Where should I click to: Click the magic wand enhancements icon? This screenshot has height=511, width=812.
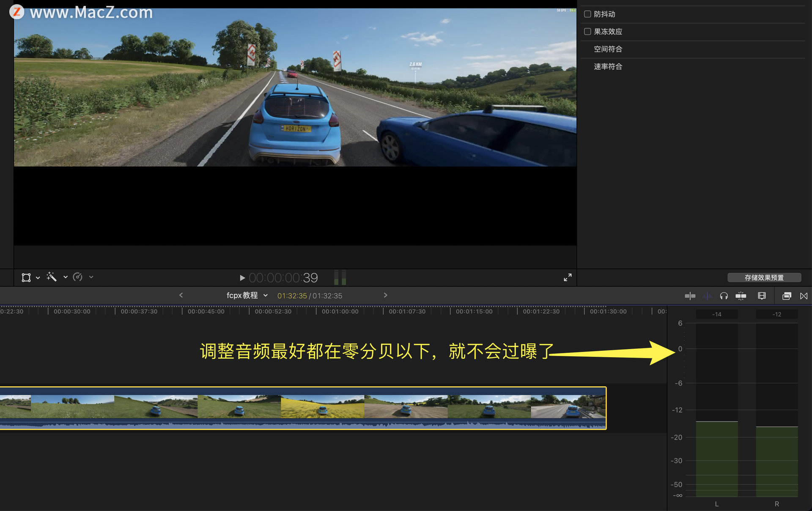tap(52, 277)
